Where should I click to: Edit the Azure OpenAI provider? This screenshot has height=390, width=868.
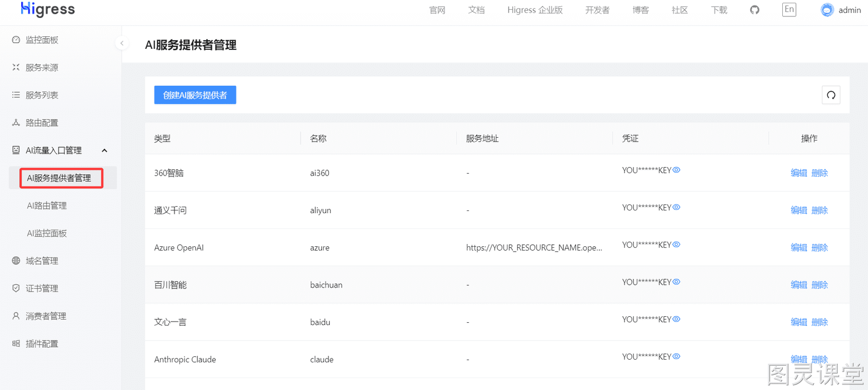(x=799, y=248)
